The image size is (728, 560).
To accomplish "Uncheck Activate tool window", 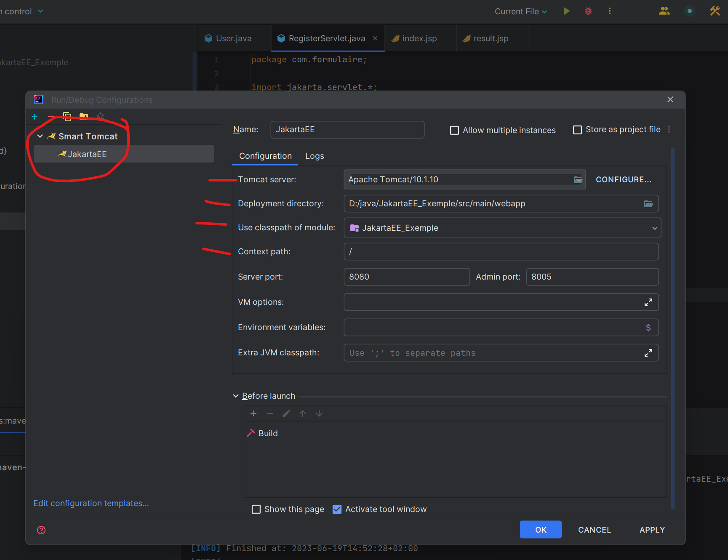I will tap(337, 509).
